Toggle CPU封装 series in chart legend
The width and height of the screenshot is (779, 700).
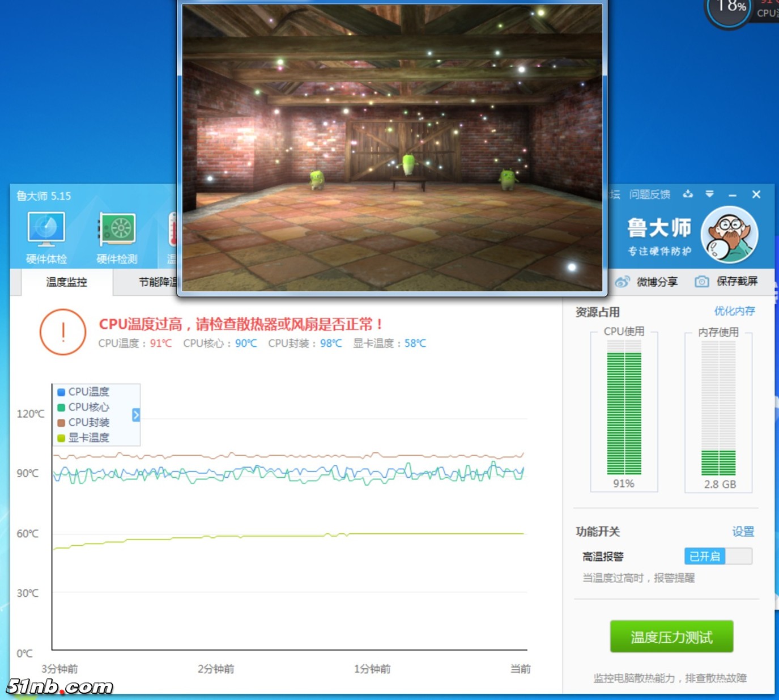83,422
